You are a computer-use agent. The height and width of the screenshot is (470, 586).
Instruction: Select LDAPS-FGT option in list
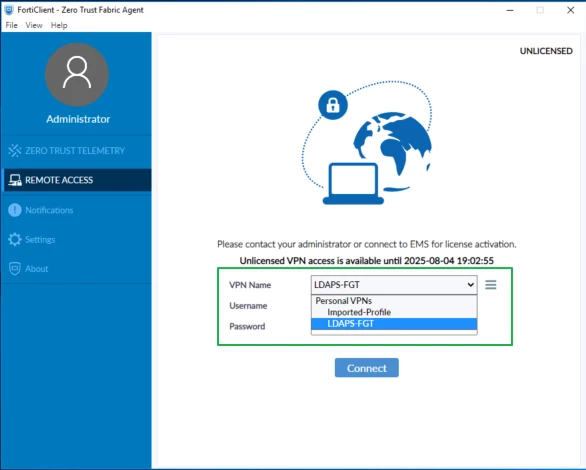pos(394,324)
